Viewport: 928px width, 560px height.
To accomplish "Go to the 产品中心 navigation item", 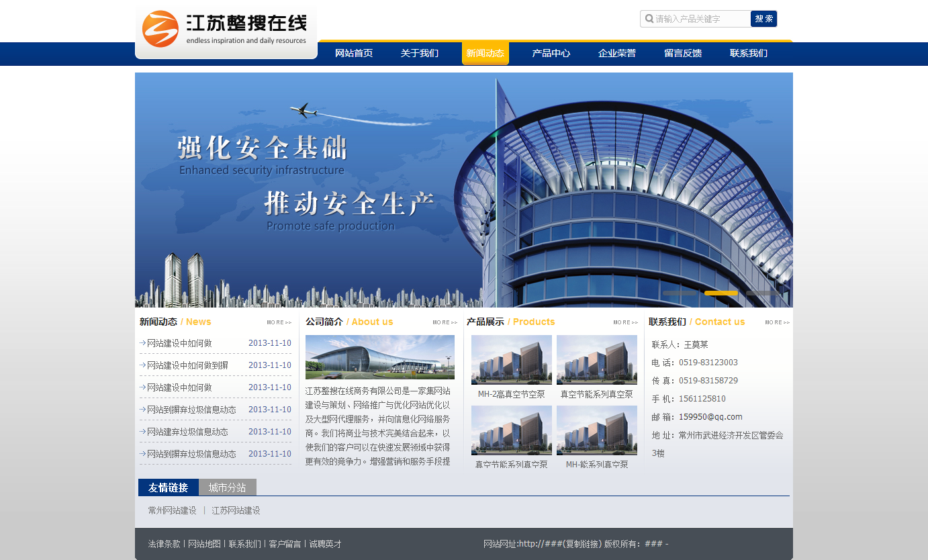I will (551, 53).
